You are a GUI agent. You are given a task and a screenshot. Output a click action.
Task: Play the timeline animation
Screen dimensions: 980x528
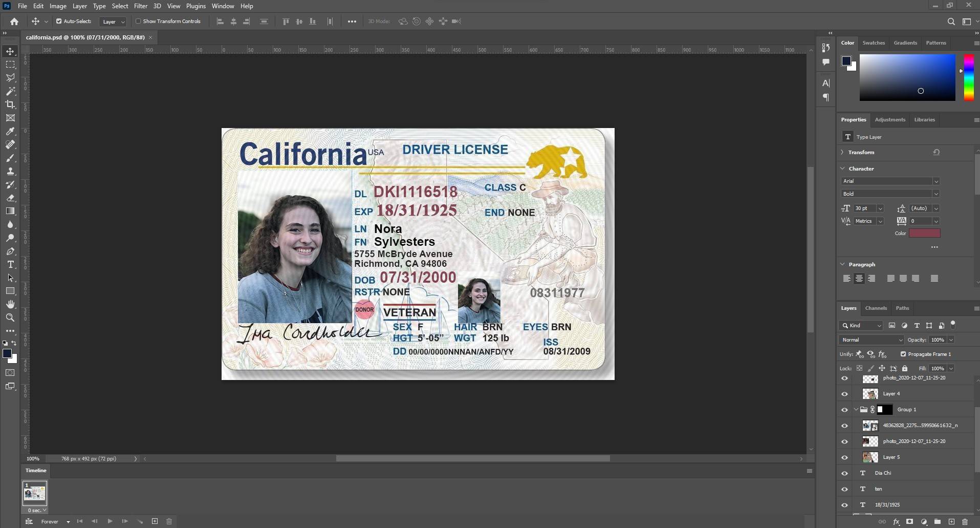point(110,521)
